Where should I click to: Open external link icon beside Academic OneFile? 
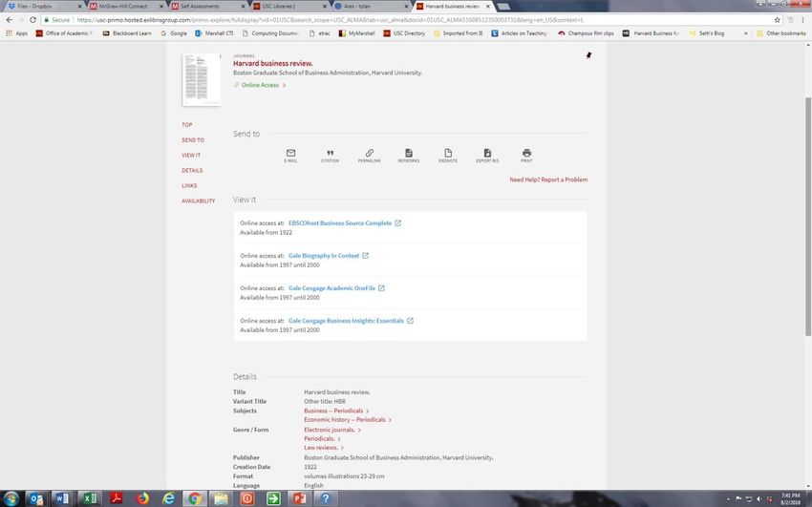point(381,288)
